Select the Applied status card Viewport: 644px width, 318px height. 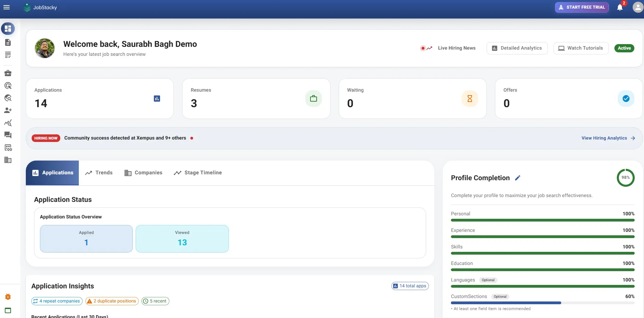tap(86, 239)
